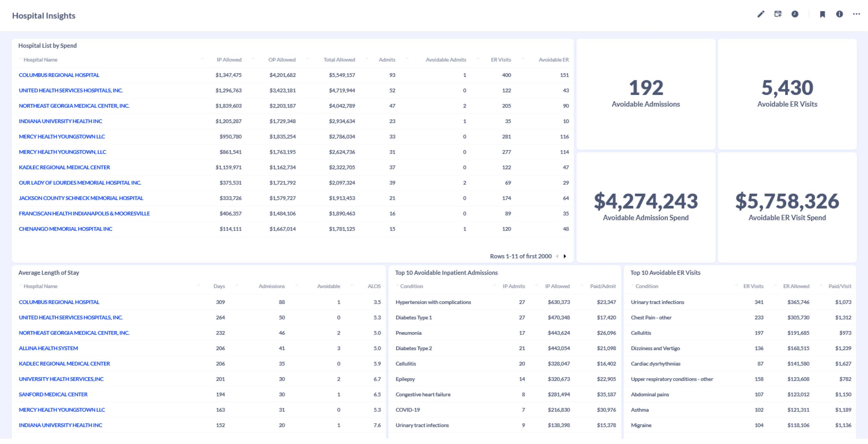Click the $365,746 ER Allowed value

[798, 302]
